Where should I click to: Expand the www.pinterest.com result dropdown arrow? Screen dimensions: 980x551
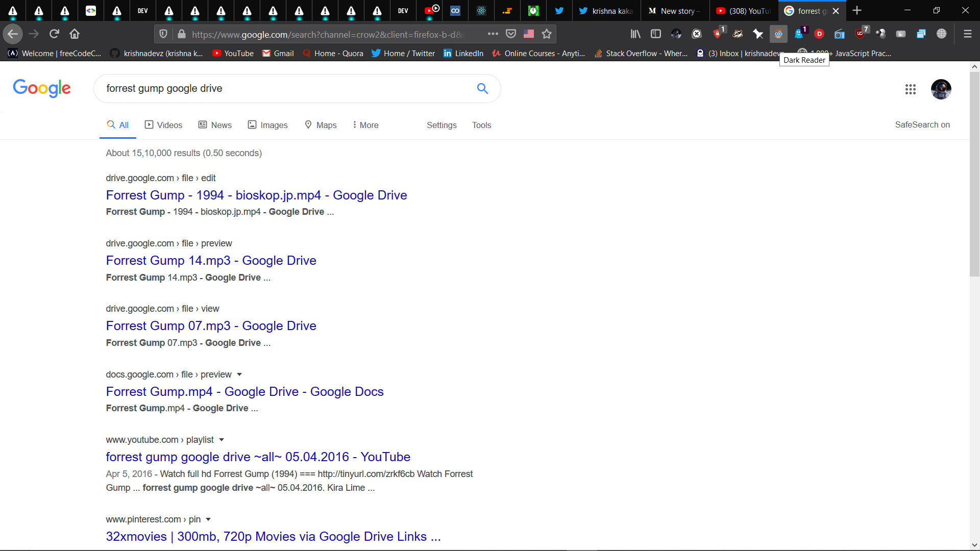coord(208,519)
